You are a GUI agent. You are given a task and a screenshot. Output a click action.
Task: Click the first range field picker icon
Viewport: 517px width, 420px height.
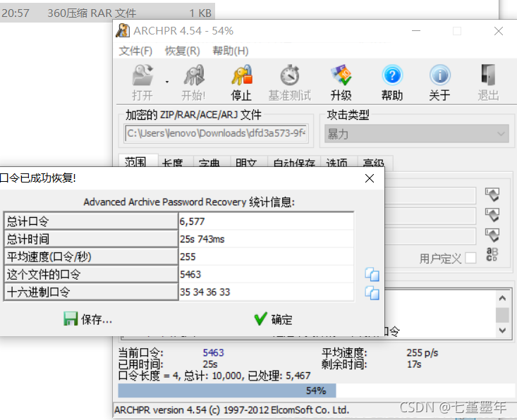(x=492, y=194)
